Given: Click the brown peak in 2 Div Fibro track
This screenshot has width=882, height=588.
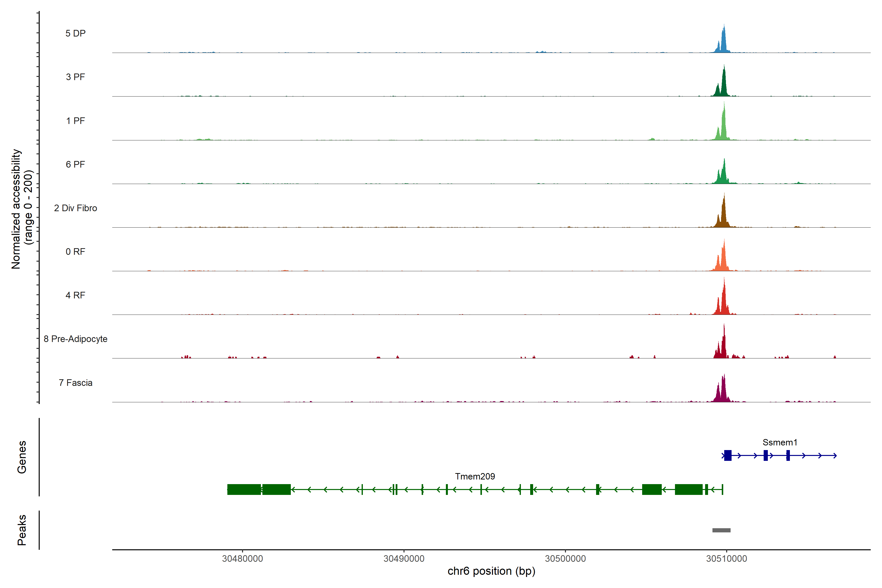Looking at the screenshot, I should point(723,218).
